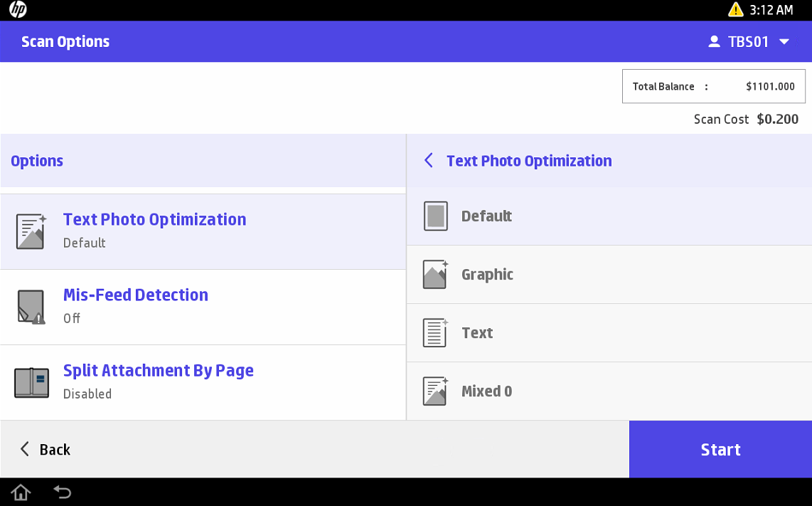The height and width of the screenshot is (506, 812).
Task: Collapse Text Photo Optimization with back chevron
Action: click(428, 161)
